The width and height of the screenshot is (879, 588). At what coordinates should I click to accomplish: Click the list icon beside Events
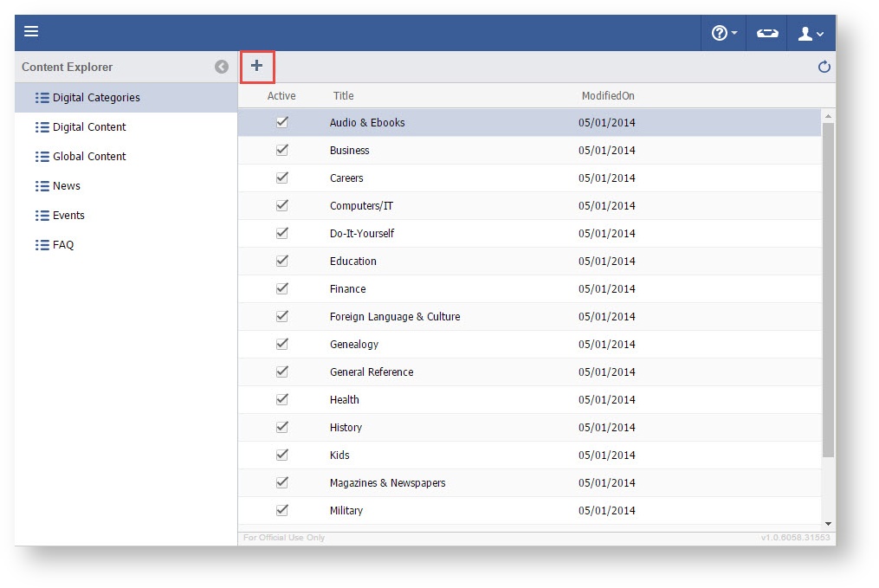point(42,216)
